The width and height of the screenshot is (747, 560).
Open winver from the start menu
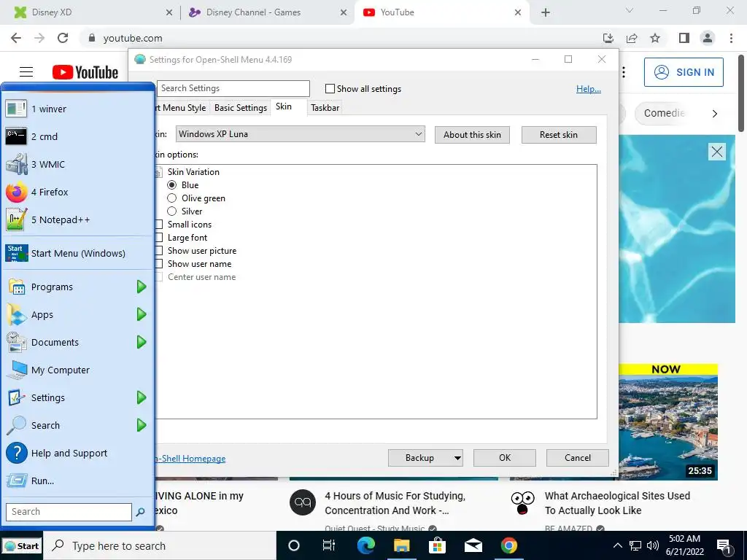(77, 109)
